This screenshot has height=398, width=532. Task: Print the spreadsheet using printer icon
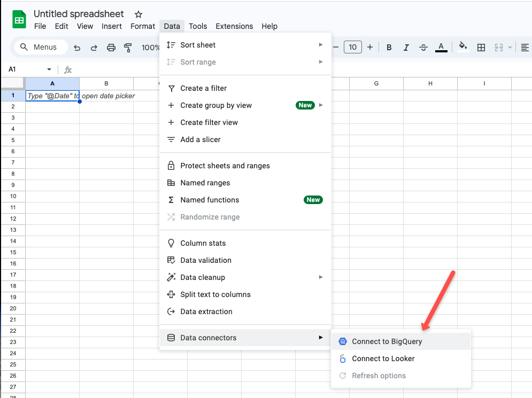[x=111, y=48]
